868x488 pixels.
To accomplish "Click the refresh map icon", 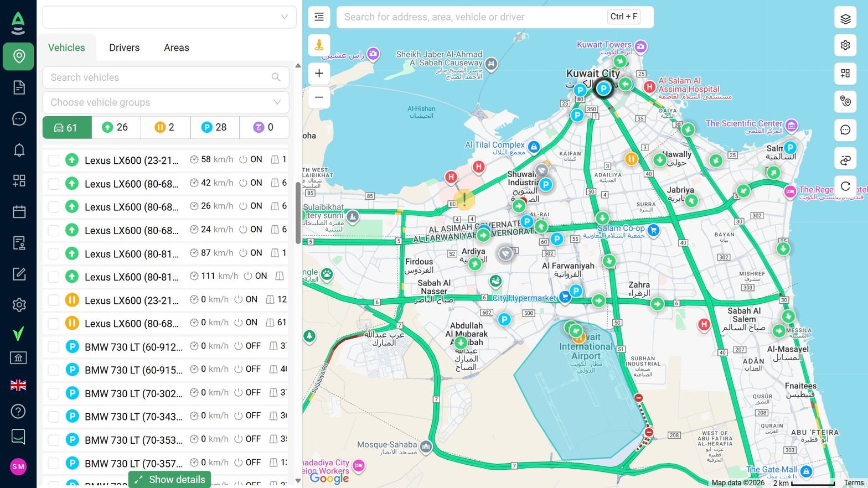I will click(845, 186).
